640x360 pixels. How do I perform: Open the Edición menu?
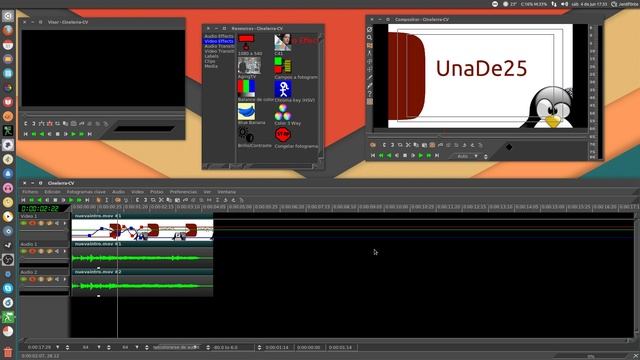(52, 192)
